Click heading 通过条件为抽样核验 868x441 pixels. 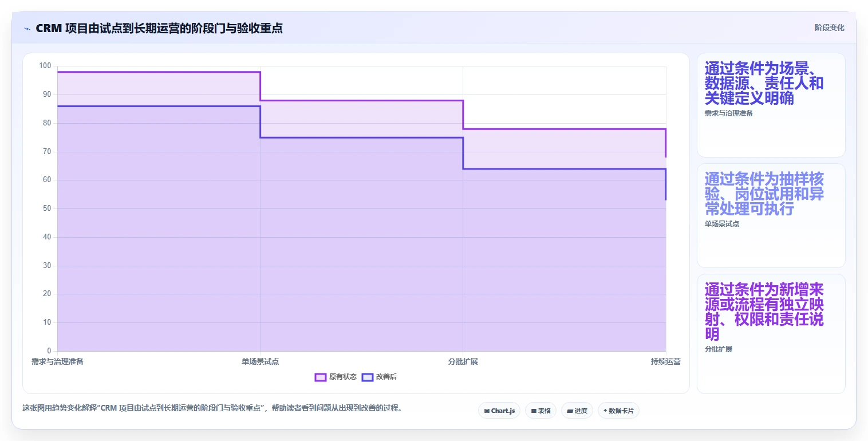click(764, 194)
